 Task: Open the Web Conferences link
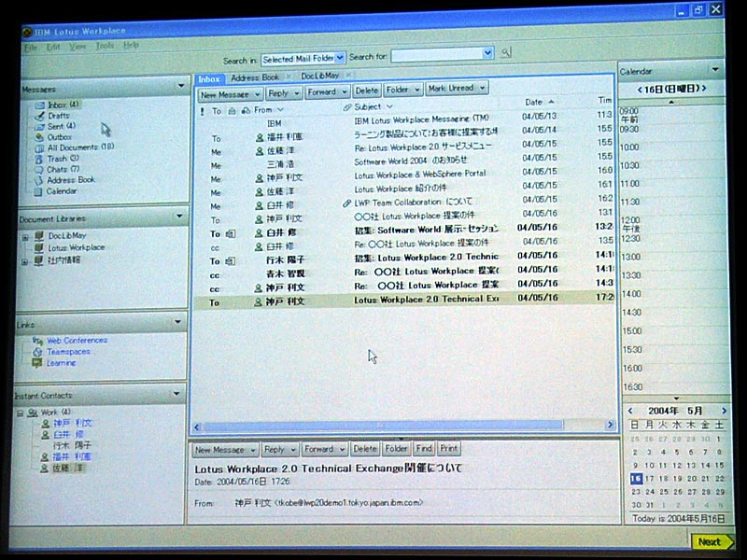(x=77, y=341)
